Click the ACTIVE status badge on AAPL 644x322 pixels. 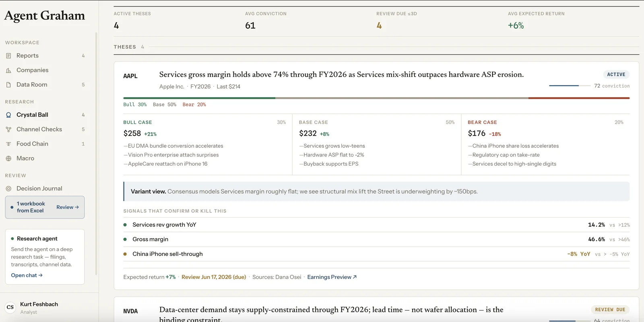pyautogui.click(x=616, y=75)
